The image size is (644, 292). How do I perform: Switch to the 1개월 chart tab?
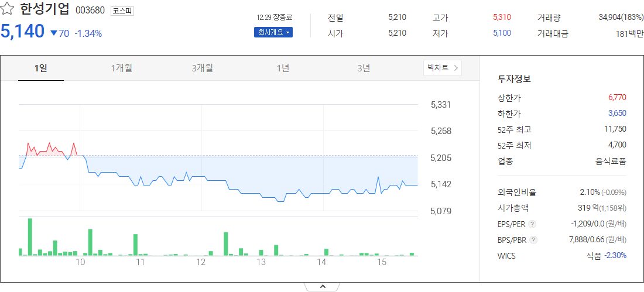coord(122,68)
